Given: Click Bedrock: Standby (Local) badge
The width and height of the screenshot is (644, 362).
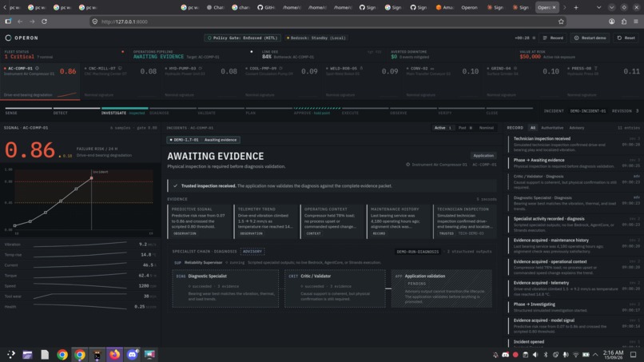Looking at the screenshot, I should (x=316, y=38).
